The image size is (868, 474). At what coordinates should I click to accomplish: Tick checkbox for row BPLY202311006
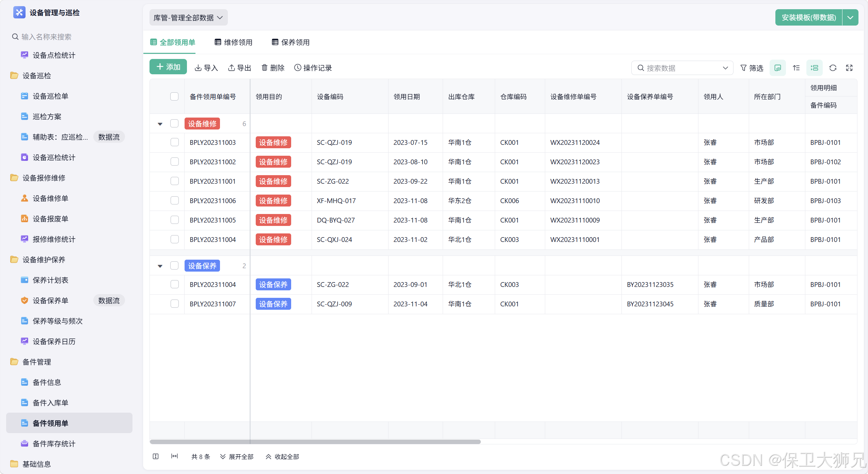(x=175, y=200)
